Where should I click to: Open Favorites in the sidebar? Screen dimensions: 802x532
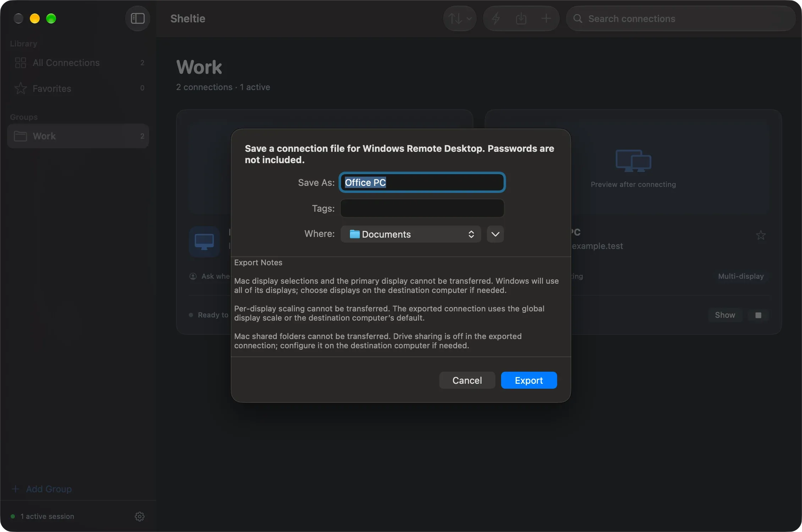click(78, 88)
